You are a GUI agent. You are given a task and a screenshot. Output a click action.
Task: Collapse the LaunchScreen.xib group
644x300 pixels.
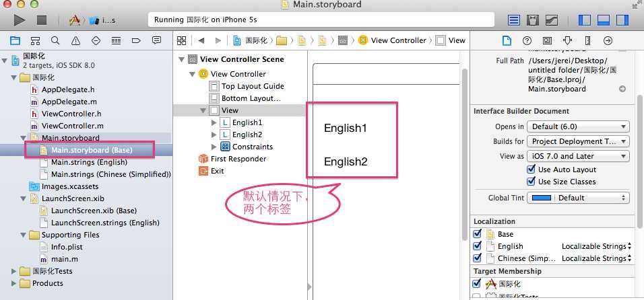(24, 198)
